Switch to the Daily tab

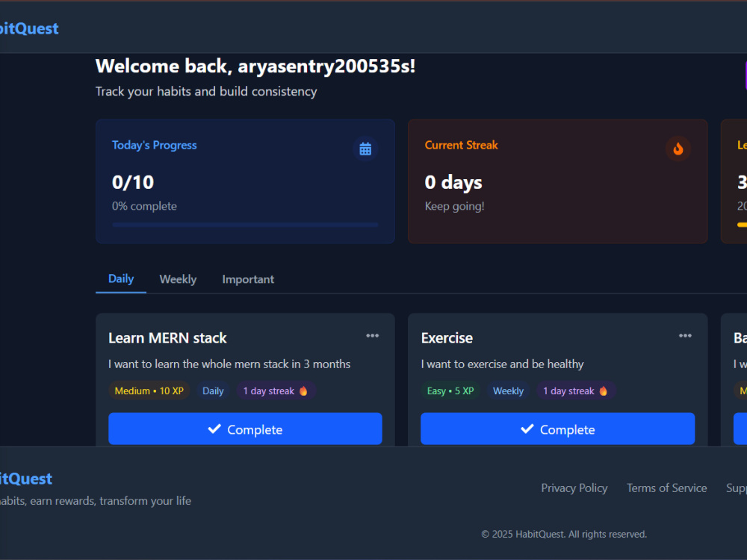click(121, 279)
